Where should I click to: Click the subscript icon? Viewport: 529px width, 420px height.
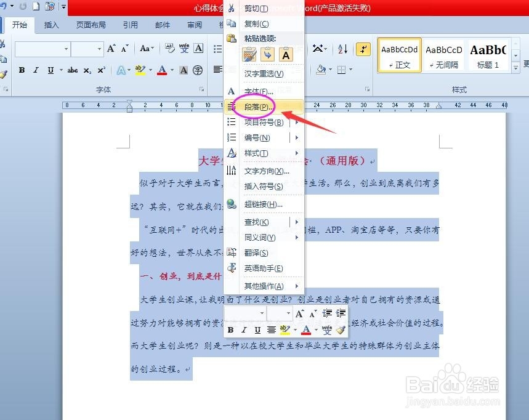click(x=87, y=70)
